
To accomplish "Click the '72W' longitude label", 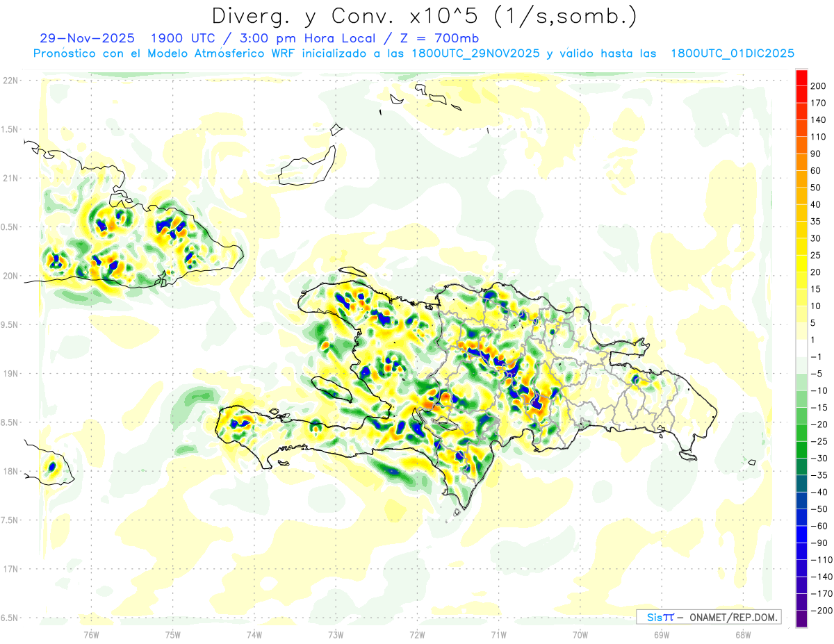I will pos(417,634).
